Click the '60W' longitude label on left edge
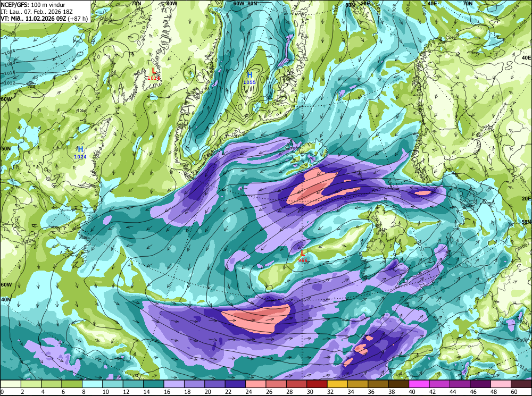The width and height of the screenshot is (532, 396). [x=6, y=285]
